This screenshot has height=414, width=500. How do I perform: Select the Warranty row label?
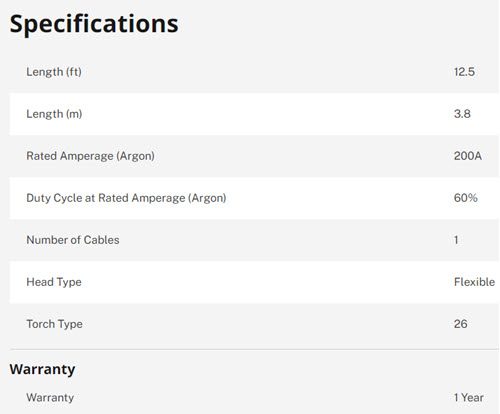(50, 397)
